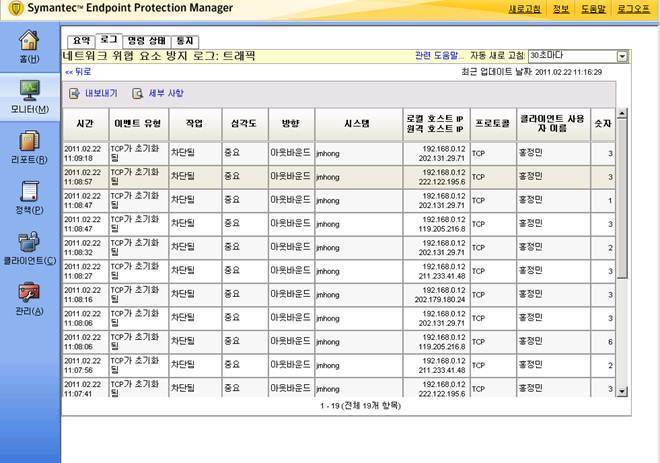The width and height of the screenshot is (660, 463).
Task: Select the log row timed 11:08:27
Action: click(339, 271)
